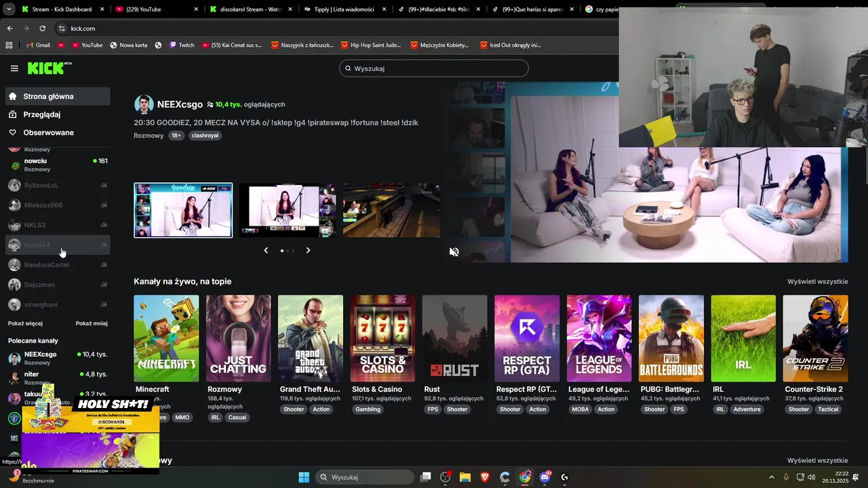Screen dimensions: 868x488
Task: Open the Chrome apps grid icon
Action: click(x=9, y=45)
